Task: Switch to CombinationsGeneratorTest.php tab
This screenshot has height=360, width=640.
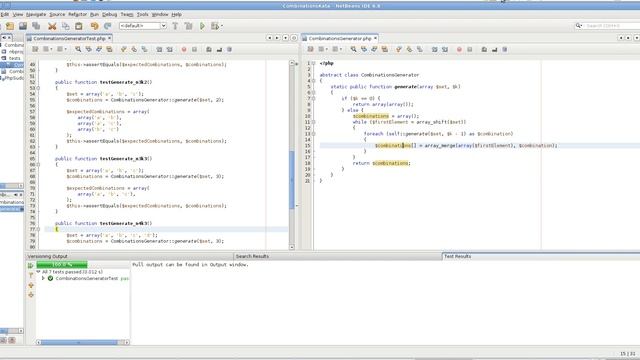Action: [69, 38]
